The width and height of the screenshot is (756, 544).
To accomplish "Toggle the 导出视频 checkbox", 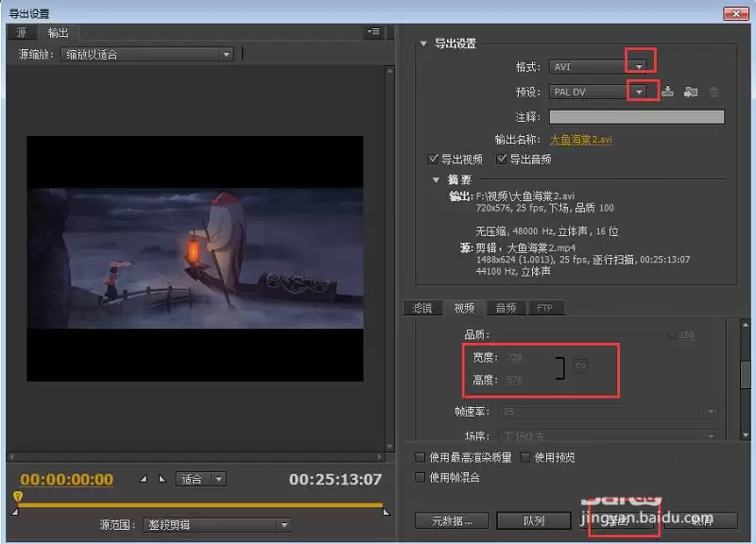I will pyautogui.click(x=433, y=159).
